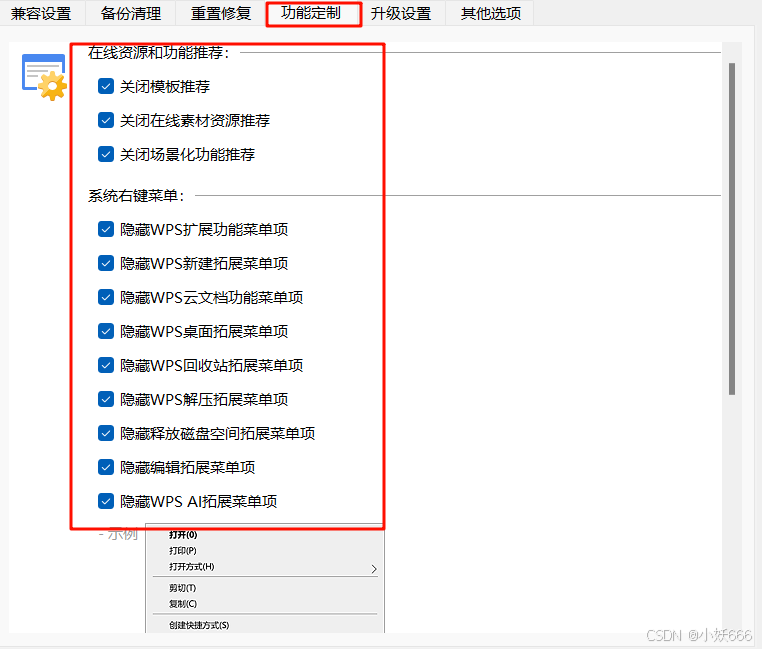
Task: Uncheck 关闭模板推荐 checkbox
Action: (x=106, y=87)
